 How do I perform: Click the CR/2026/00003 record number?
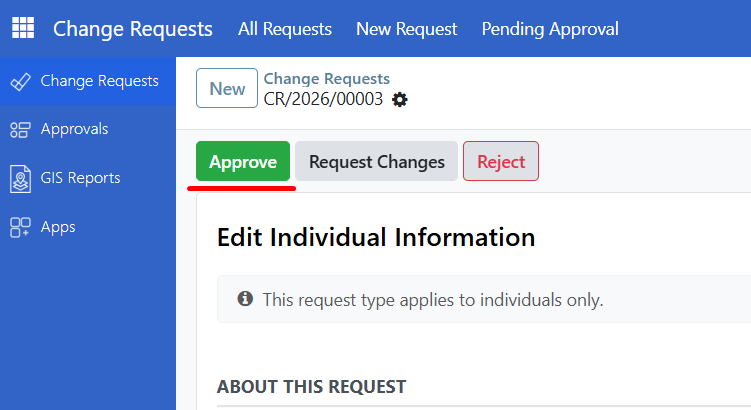323,99
